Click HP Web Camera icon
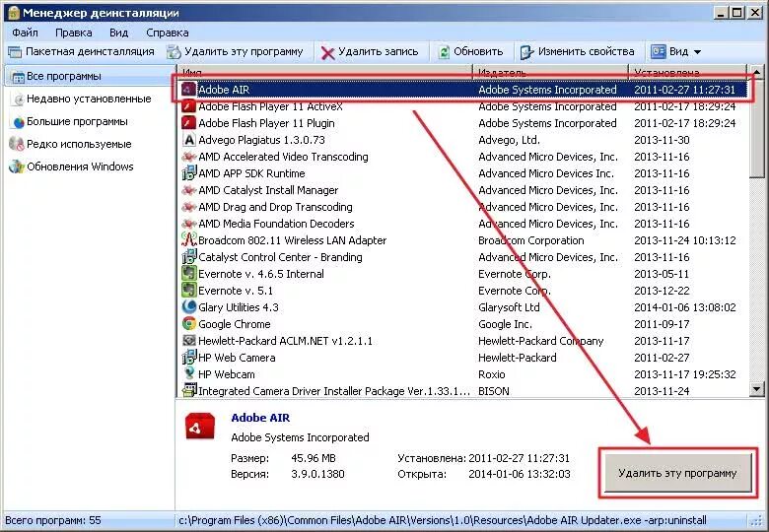 [x=189, y=358]
